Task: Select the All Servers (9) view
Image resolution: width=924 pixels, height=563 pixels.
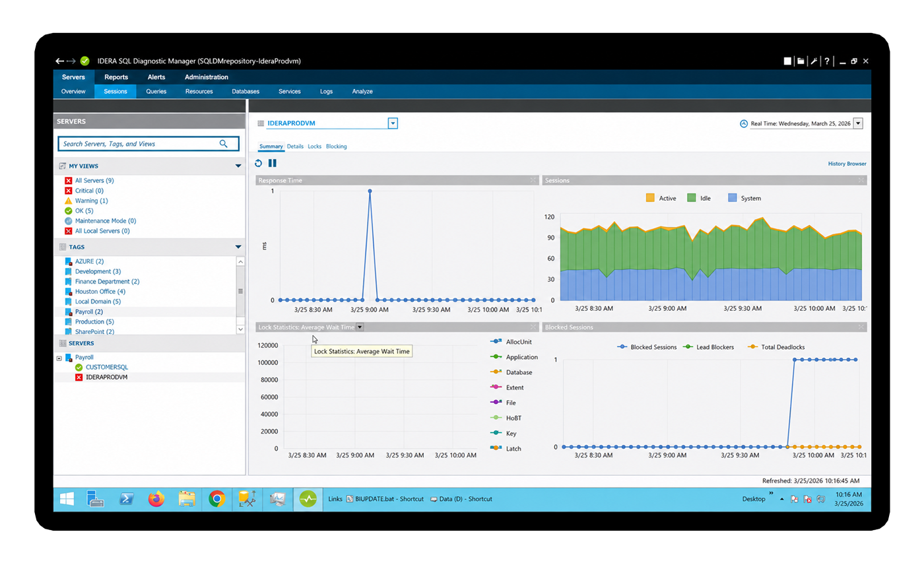Action: tap(94, 180)
